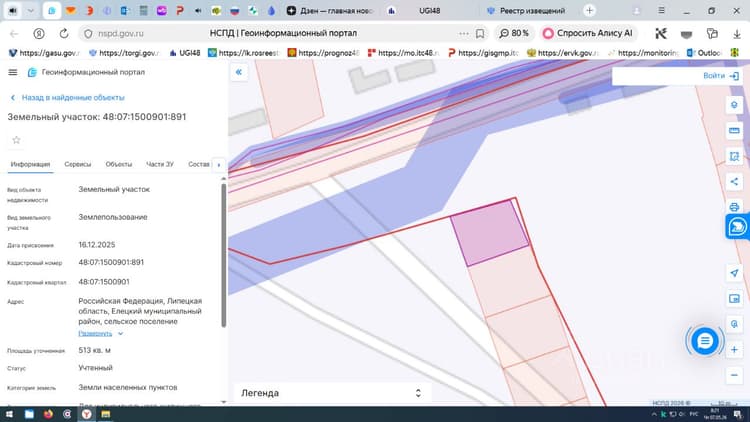Click the address bar nspd.gov.ru
This screenshot has width=750, height=422.
coord(121,33)
